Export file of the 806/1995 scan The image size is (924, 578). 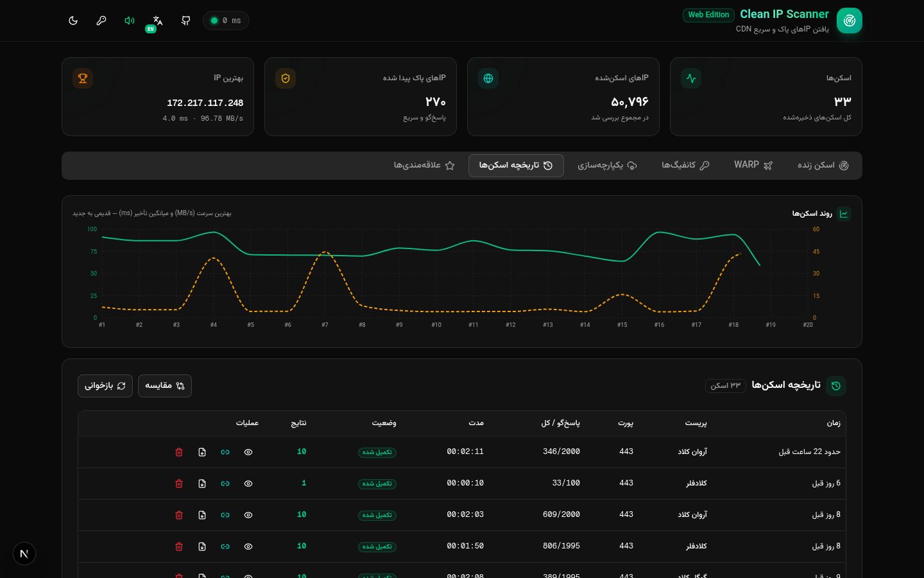[x=202, y=547]
